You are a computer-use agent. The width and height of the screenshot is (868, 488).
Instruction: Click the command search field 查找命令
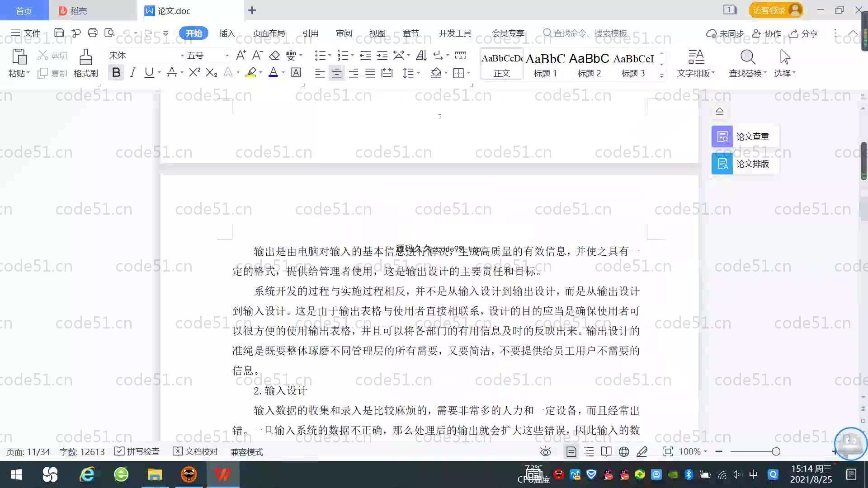585,33
